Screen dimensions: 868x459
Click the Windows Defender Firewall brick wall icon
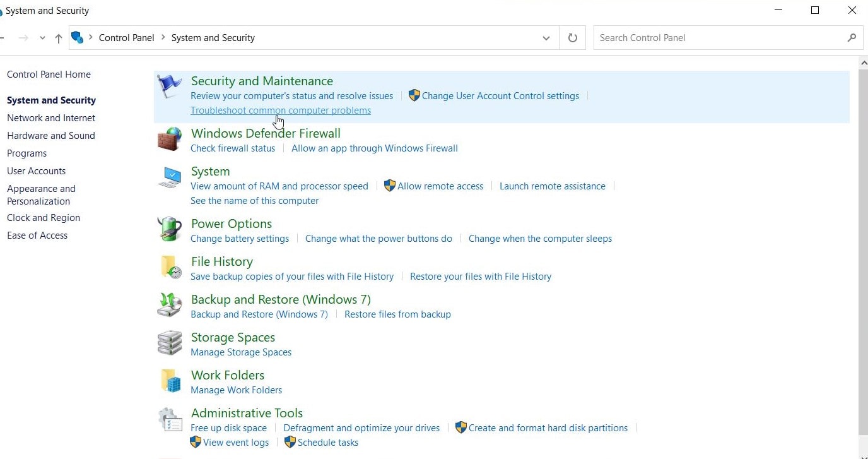[169, 140]
